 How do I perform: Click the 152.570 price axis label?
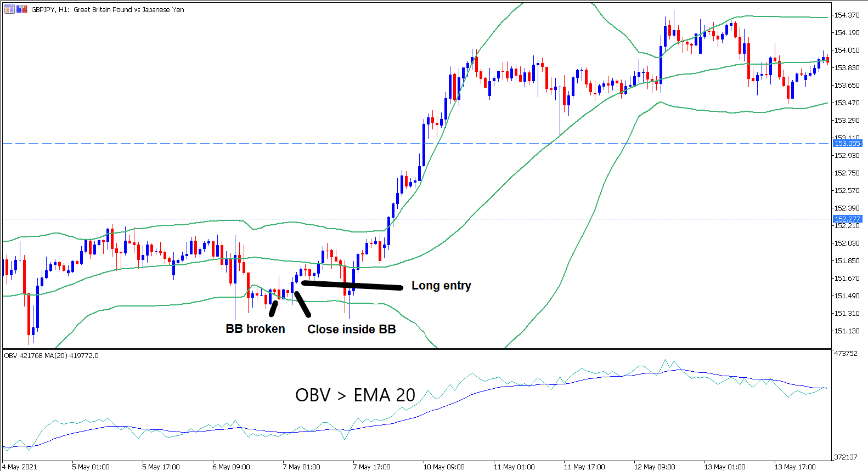[847, 190]
